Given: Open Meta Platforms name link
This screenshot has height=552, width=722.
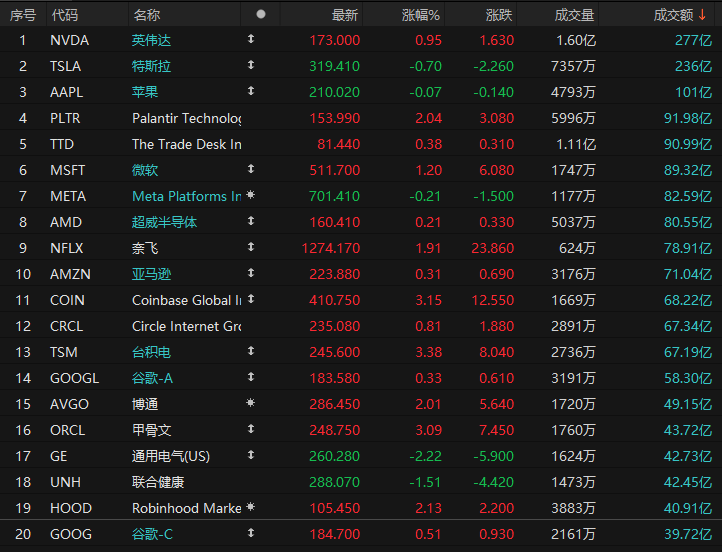Looking at the screenshot, I should pyautogui.click(x=186, y=196).
